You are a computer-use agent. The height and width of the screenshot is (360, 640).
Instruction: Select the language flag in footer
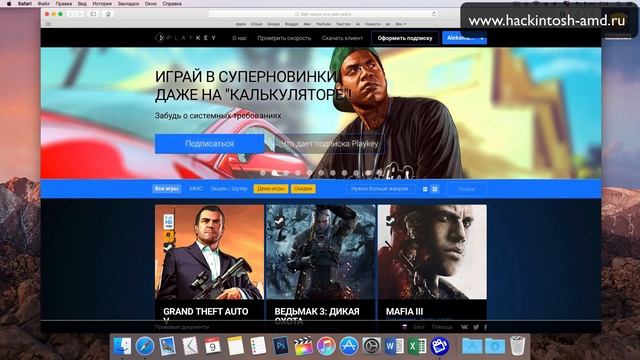point(404,327)
